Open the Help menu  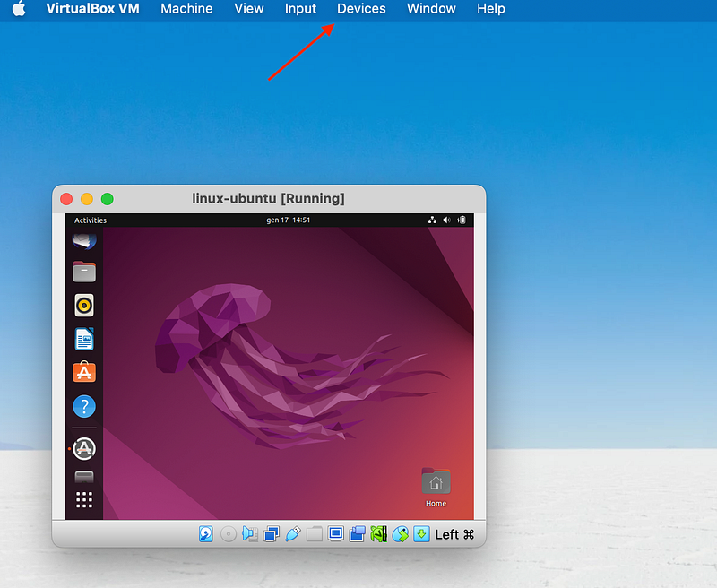tap(491, 9)
